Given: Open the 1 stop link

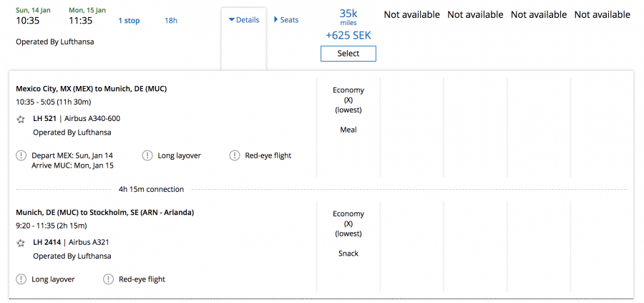Looking at the screenshot, I should pyautogui.click(x=129, y=21).
